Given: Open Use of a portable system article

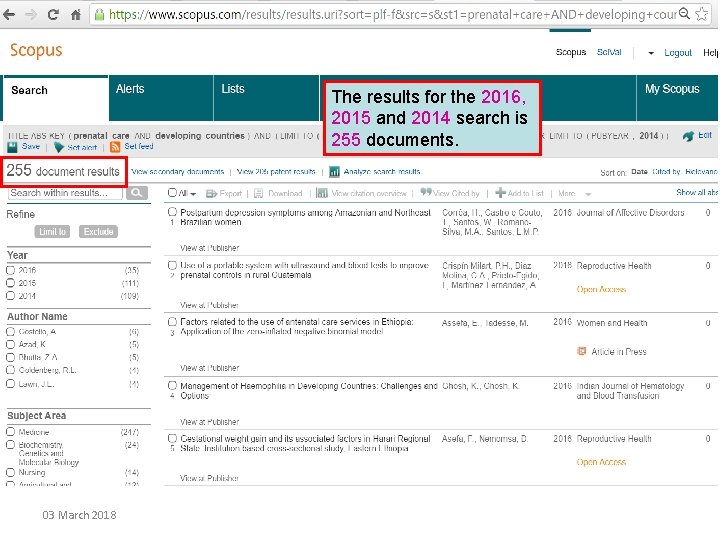Looking at the screenshot, I should [x=304, y=270].
